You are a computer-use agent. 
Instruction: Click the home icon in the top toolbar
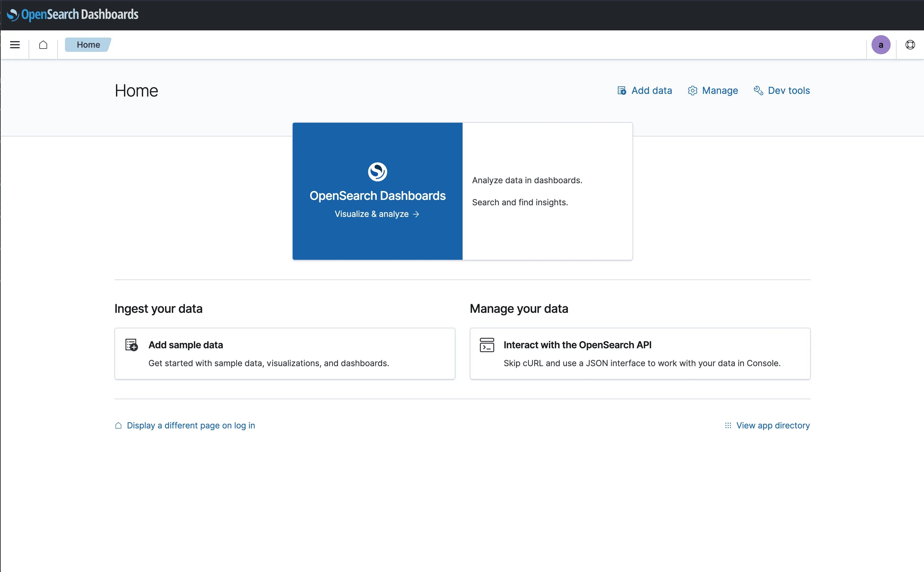pos(43,45)
